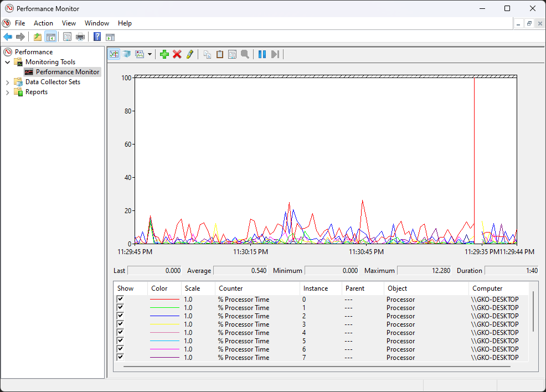Expand the Reports tree node
Screen dimensions: 546x392
point(8,92)
